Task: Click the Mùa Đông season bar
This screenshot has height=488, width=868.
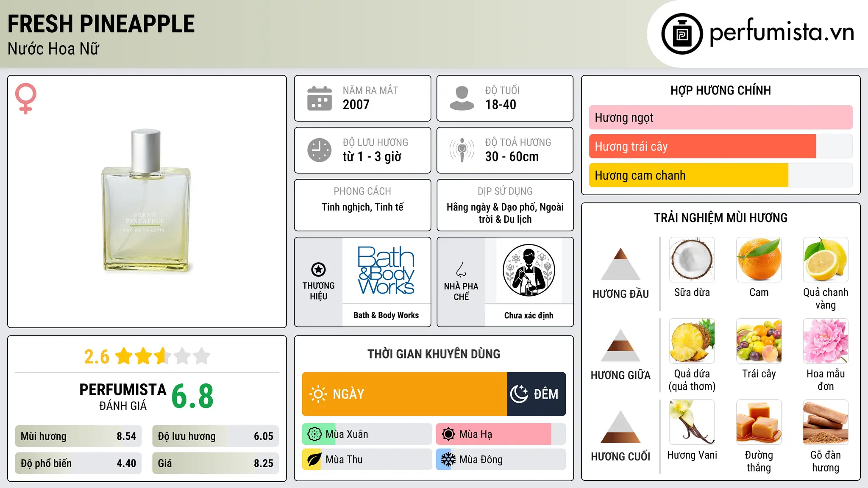Action: 501,460
